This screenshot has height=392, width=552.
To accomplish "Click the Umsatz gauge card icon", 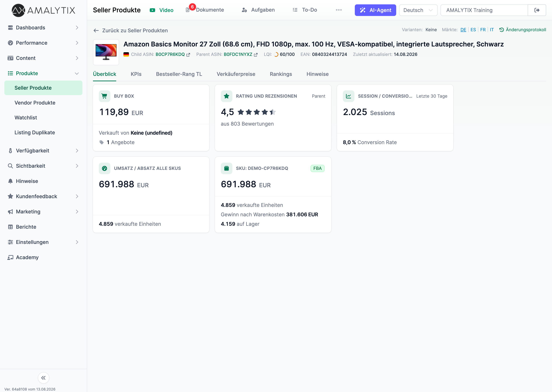I will pos(105,168).
